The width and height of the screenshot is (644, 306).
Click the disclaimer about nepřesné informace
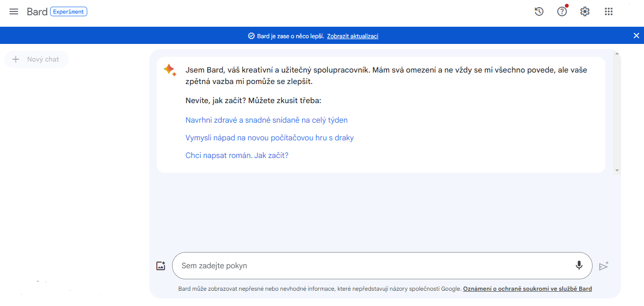pos(319,289)
